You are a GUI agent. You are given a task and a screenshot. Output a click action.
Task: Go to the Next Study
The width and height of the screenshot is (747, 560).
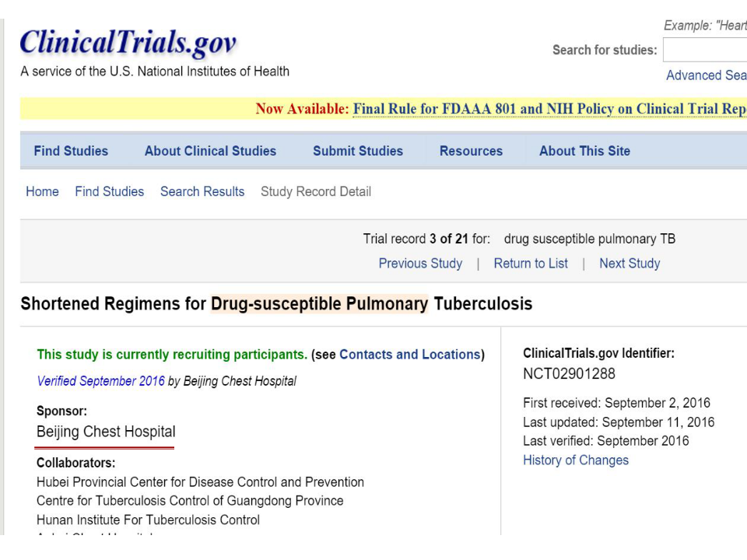(630, 263)
